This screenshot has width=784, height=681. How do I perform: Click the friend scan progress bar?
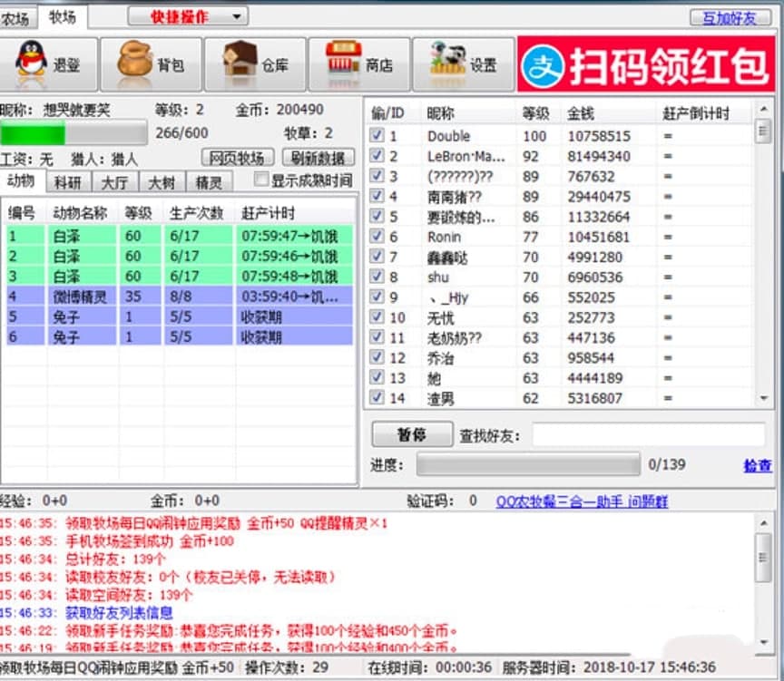pos(527,465)
